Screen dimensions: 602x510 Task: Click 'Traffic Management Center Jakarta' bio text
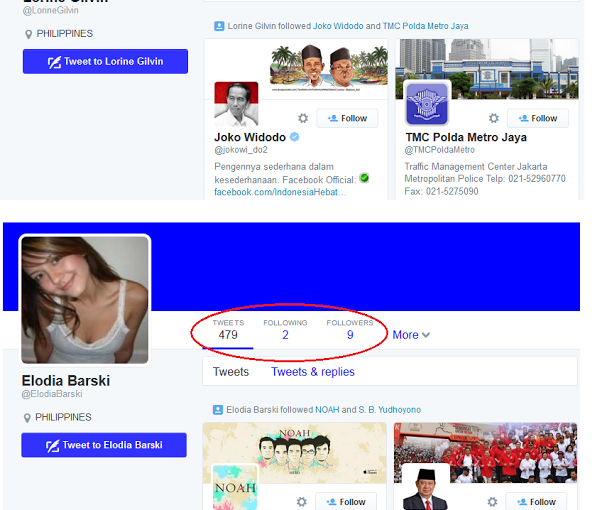[476, 167]
